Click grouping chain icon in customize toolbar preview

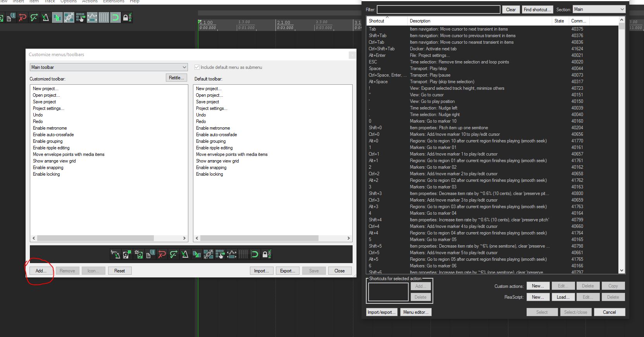[x=208, y=254]
